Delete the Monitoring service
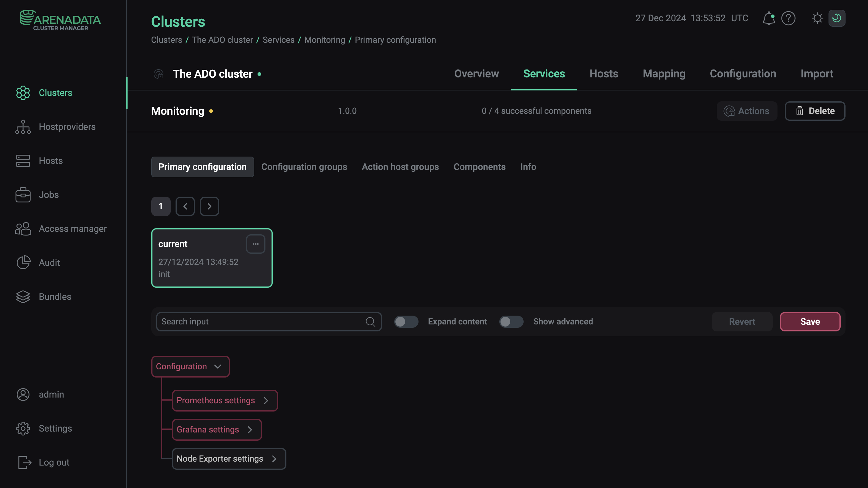868x488 pixels. (x=815, y=111)
